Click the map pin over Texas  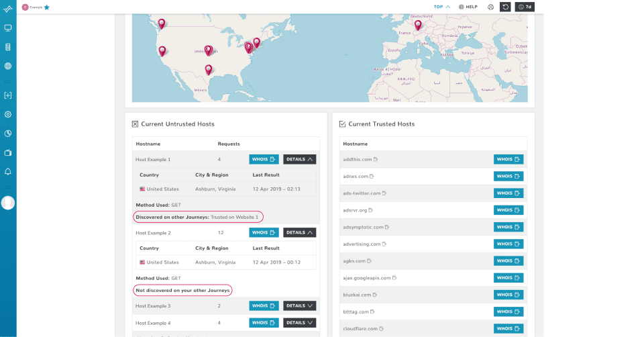click(209, 69)
